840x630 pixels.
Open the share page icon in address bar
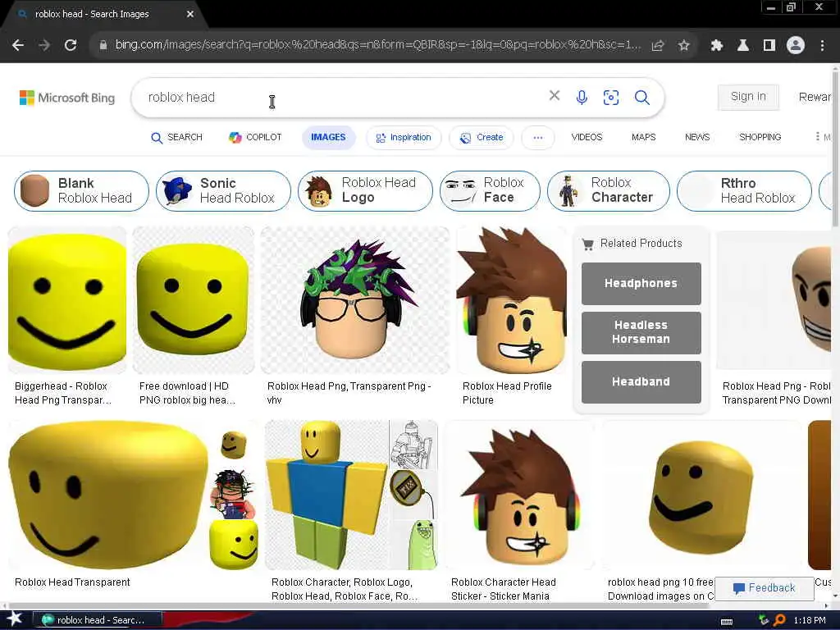tap(657, 46)
